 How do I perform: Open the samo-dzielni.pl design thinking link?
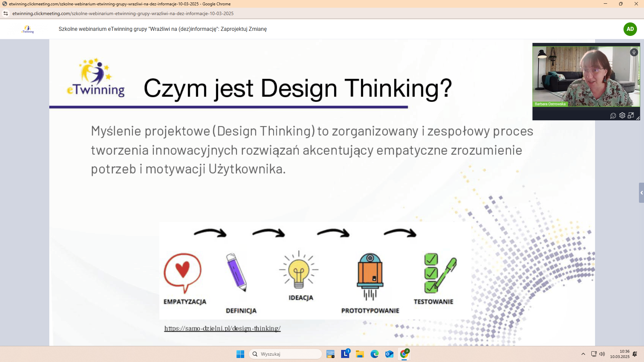point(222,328)
